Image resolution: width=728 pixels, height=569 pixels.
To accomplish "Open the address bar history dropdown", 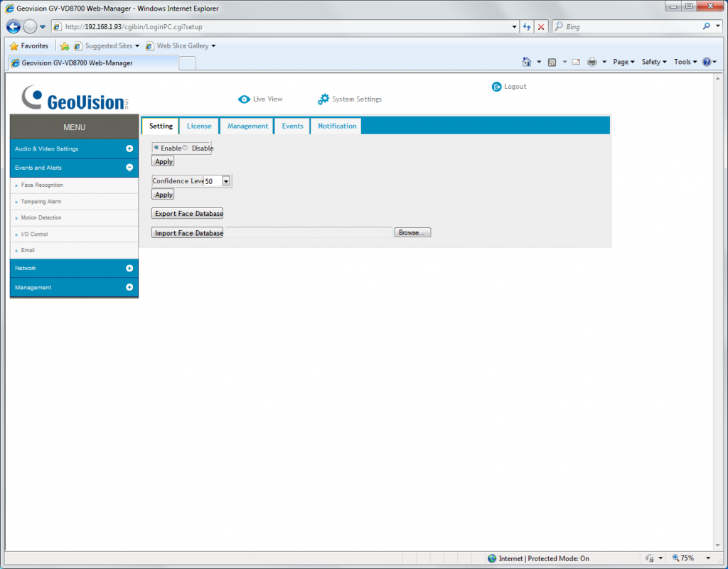I will [514, 27].
